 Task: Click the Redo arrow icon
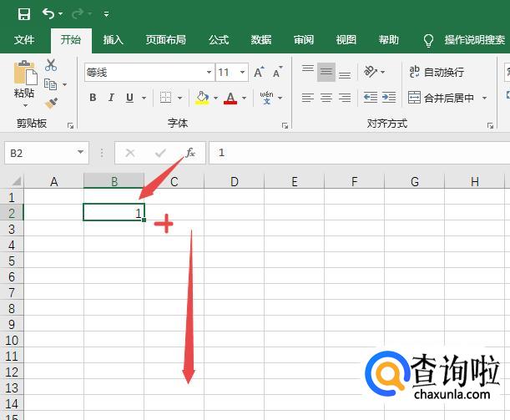click(x=78, y=13)
